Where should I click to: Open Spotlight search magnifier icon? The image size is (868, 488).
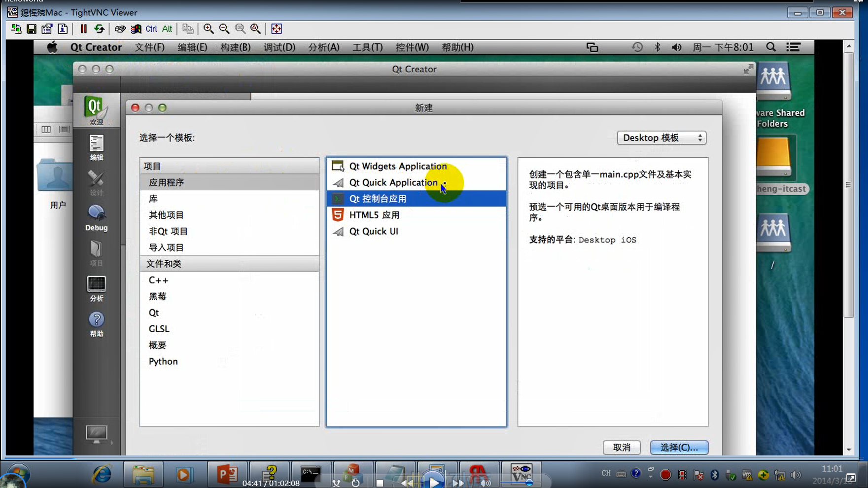point(771,47)
